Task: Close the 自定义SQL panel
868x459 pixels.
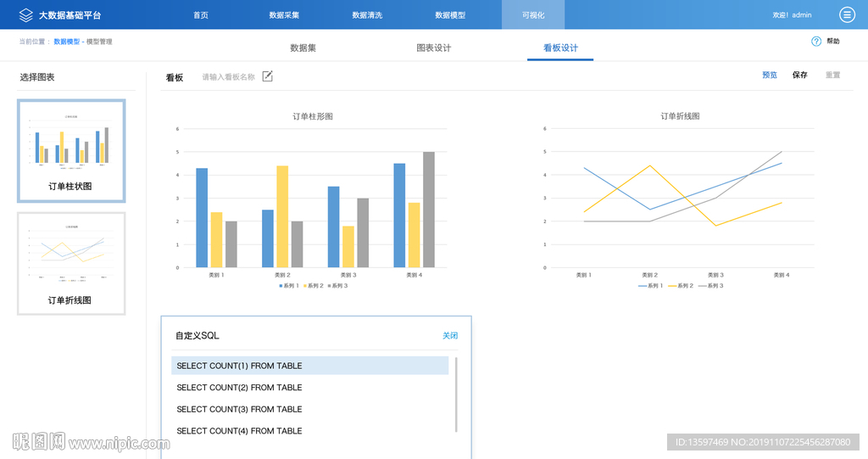Action: (x=450, y=336)
